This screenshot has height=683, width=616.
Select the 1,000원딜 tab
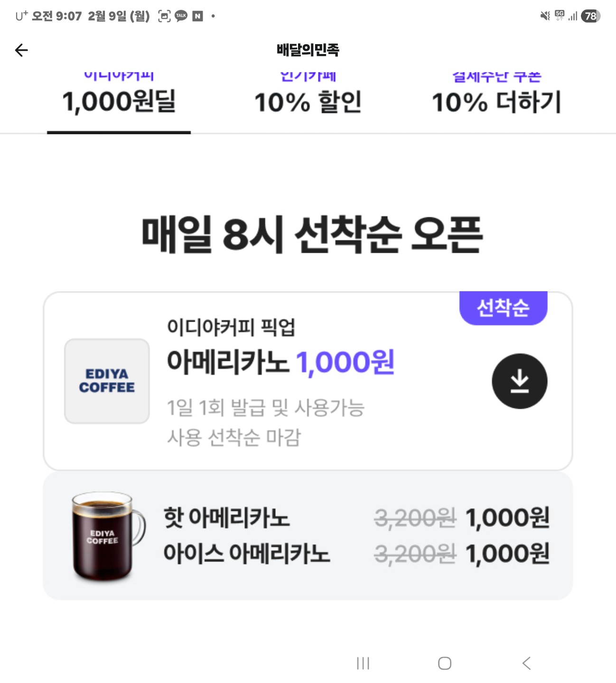pyautogui.click(x=119, y=102)
